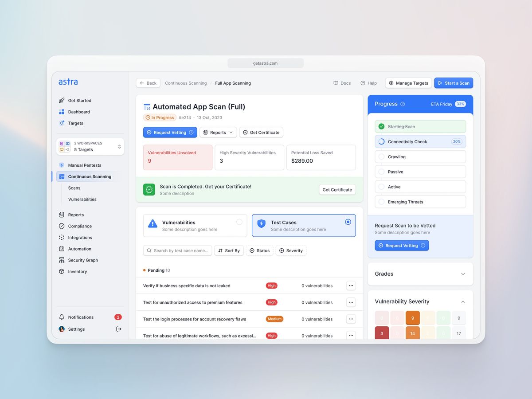
Task: Click the notifications count badge 2
Action: pos(118,317)
